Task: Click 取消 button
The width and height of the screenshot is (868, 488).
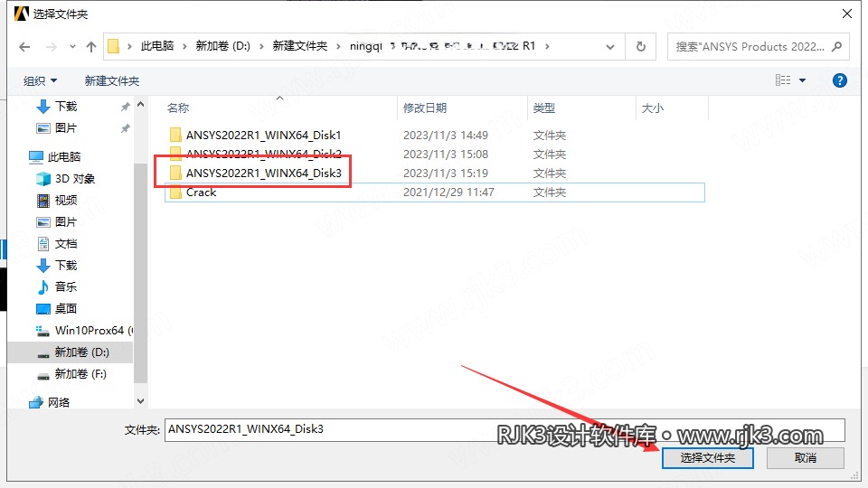Action: [805, 458]
